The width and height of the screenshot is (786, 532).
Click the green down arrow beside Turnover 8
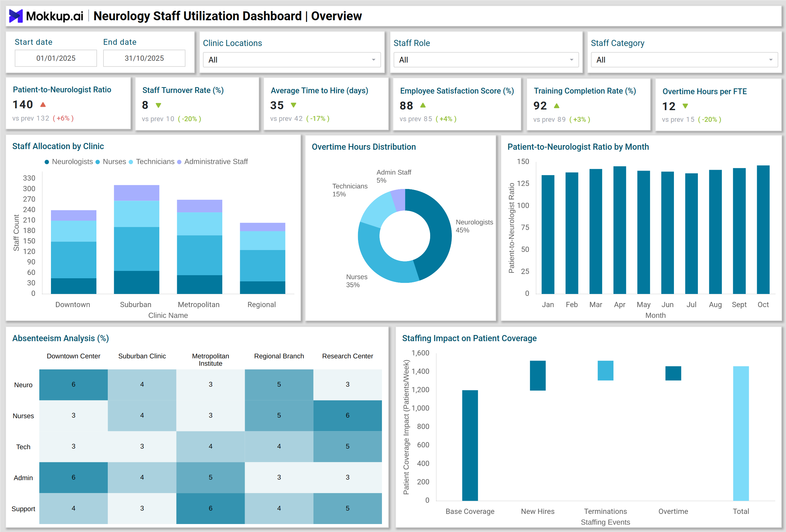[x=158, y=106]
